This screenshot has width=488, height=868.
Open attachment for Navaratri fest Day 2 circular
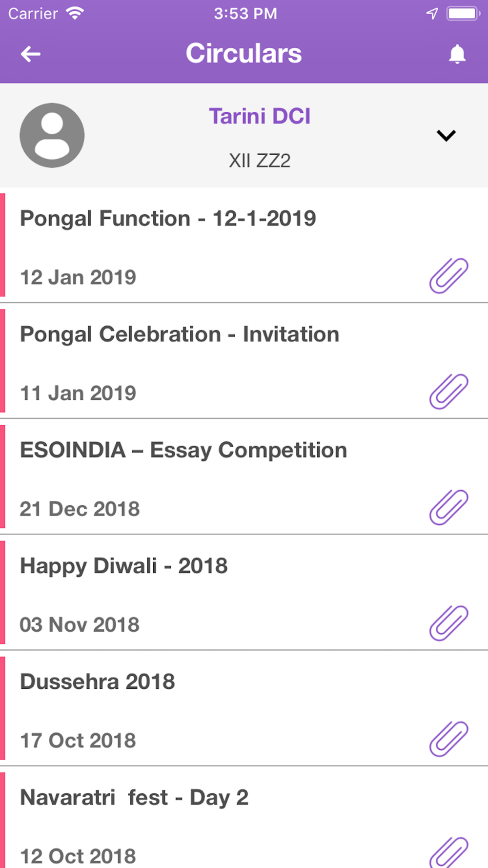point(449,852)
